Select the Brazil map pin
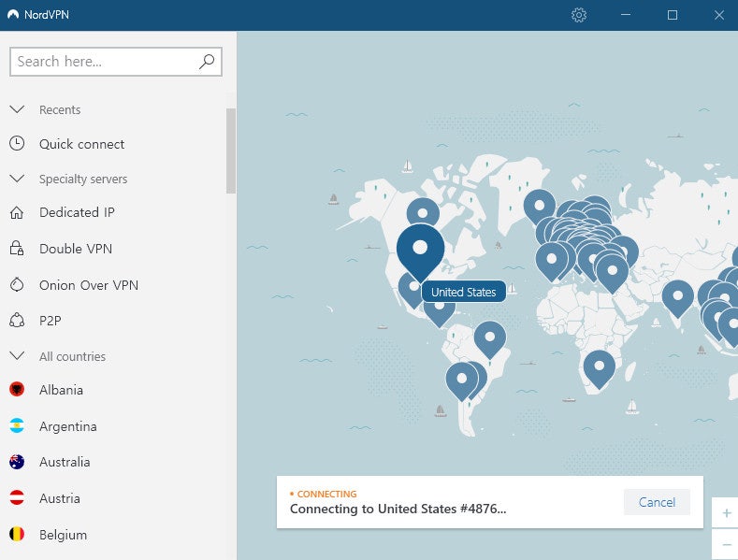Screen dimensions: 738x560 coord(490,337)
